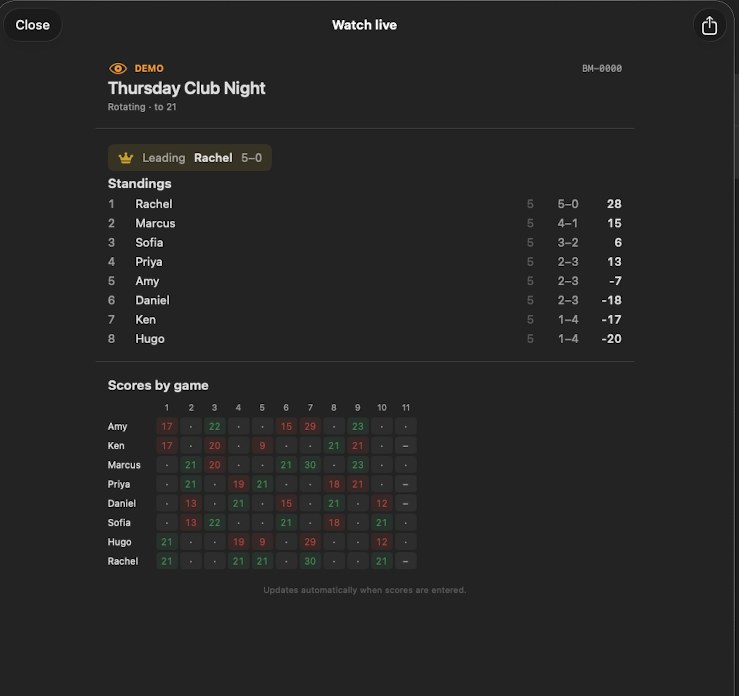Click Marcus's record 4–1
The height and width of the screenshot is (696, 739).
pos(568,223)
